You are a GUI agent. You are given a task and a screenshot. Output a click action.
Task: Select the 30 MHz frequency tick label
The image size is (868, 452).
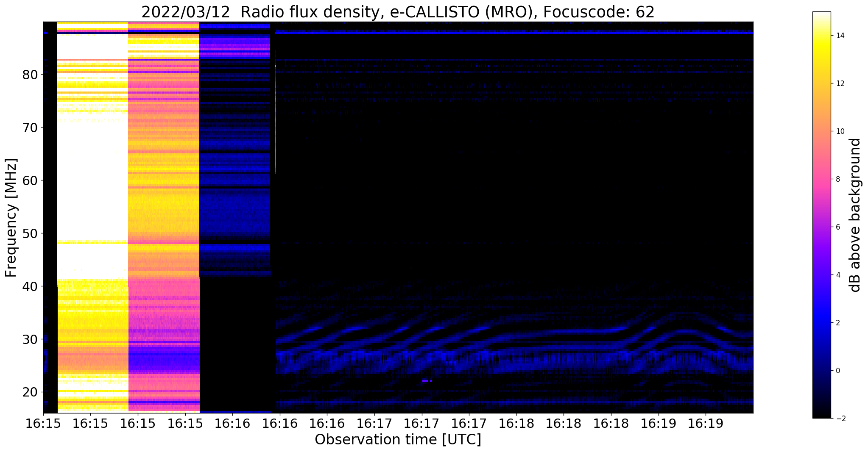[x=31, y=340]
